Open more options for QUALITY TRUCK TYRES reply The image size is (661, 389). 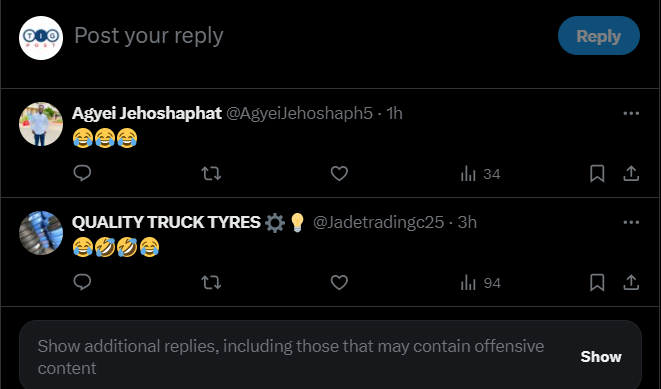(631, 222)
